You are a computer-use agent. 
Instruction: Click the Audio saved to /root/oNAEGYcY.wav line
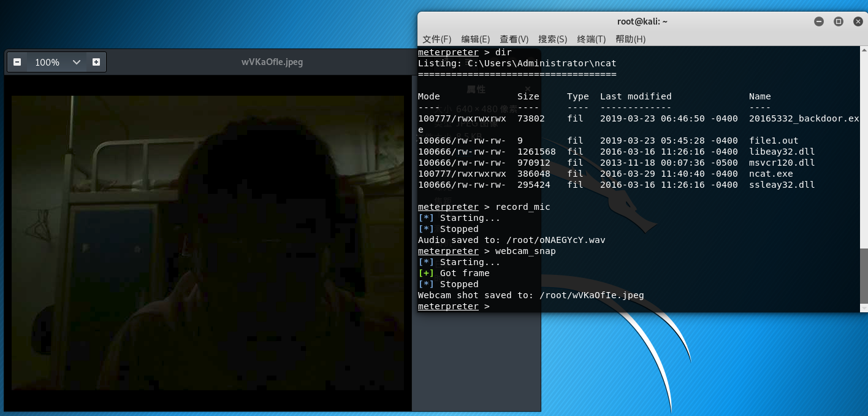tap(512, 240)
